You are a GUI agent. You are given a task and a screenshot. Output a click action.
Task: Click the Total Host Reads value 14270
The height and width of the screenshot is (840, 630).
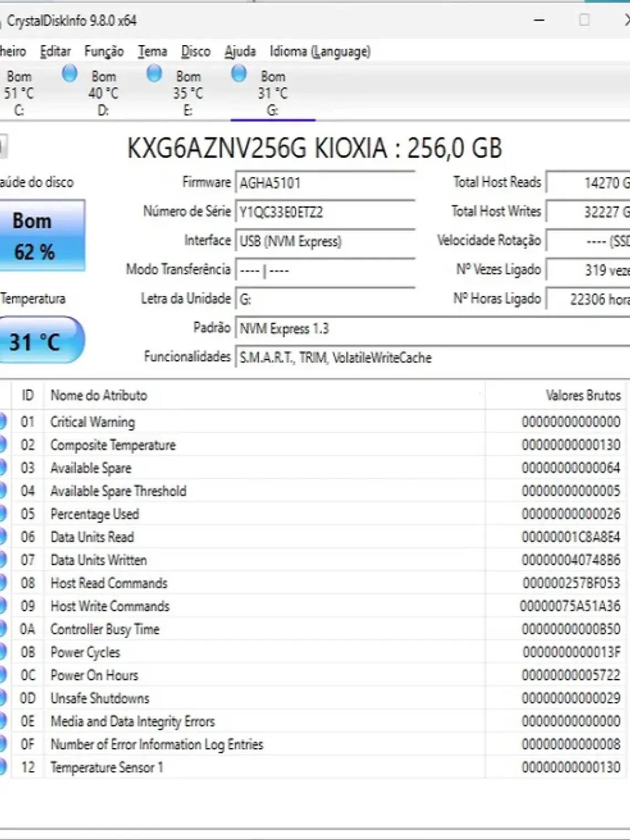click(588, 182)
